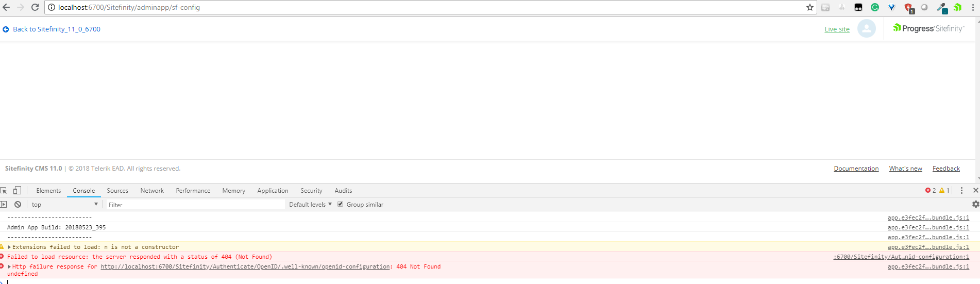Open the Documentation link
The height and width of the screenshot is (284, 980).
tap(856, 169)
